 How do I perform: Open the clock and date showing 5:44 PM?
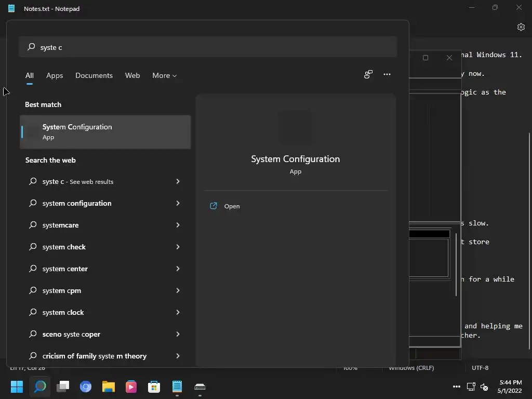tap(510, 387)
